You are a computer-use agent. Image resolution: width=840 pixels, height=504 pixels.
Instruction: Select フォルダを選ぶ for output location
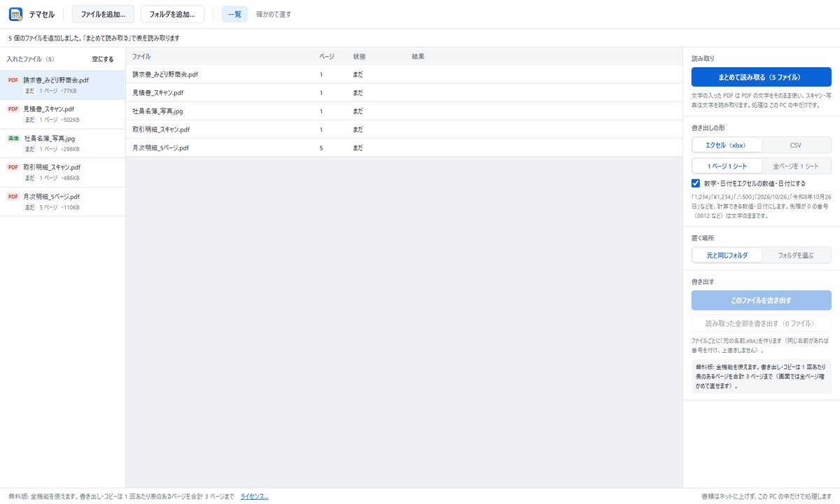click(796, 255)
